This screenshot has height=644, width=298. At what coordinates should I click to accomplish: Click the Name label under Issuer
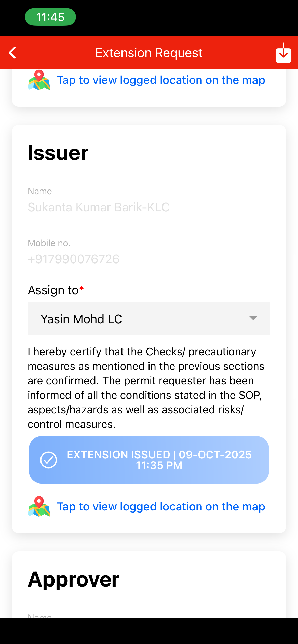point(40,191)
